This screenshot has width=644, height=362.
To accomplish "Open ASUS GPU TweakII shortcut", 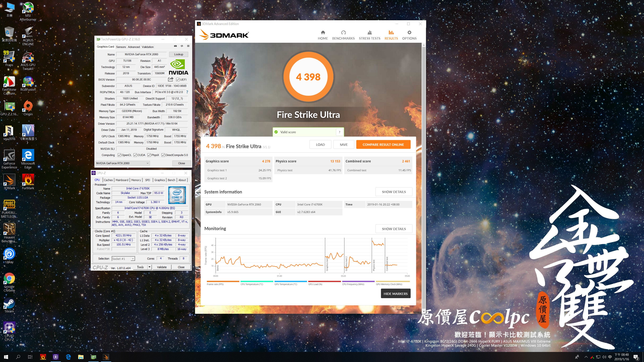I will tap(28, 61).
